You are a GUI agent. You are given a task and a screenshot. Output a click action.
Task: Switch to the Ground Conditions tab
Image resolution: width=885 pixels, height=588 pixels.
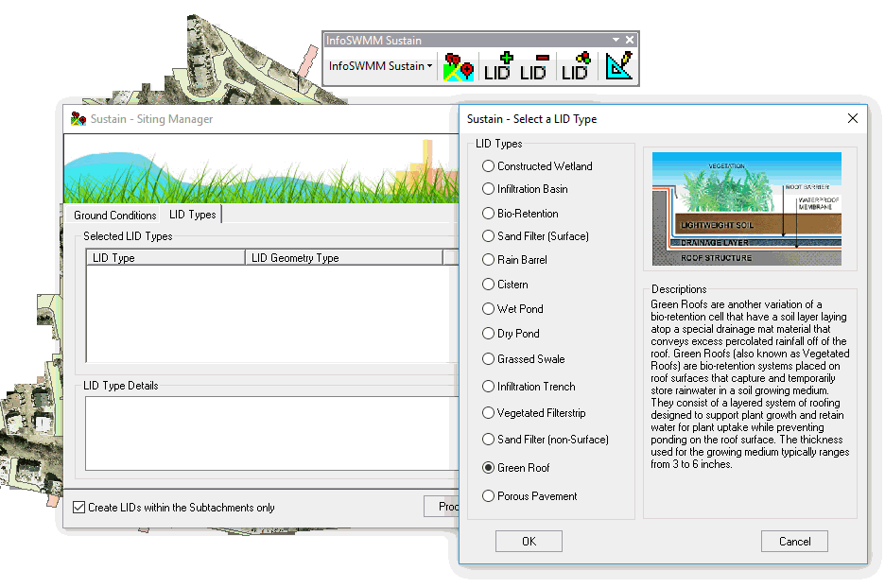point(114,215)
